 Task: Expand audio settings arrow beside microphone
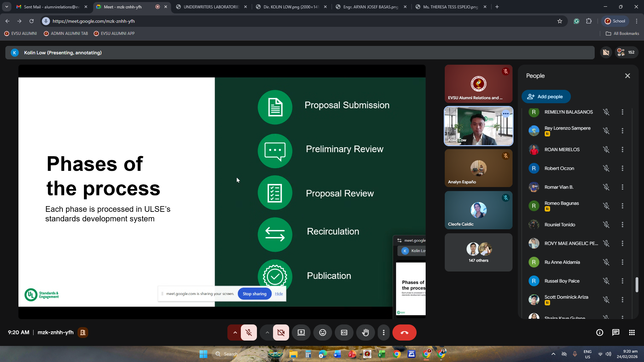pyautogui.click(x=235, y=333)
